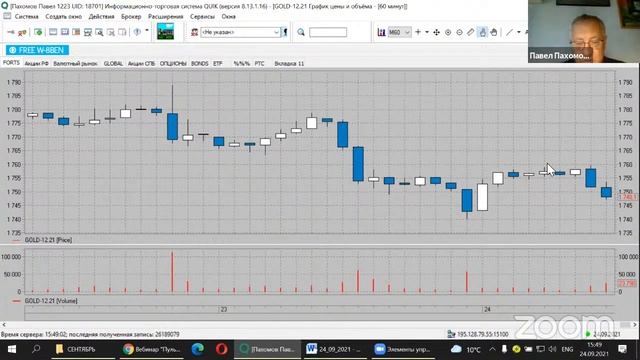Click the order-entry table icon
640x360 pixels.
(87, 32)
